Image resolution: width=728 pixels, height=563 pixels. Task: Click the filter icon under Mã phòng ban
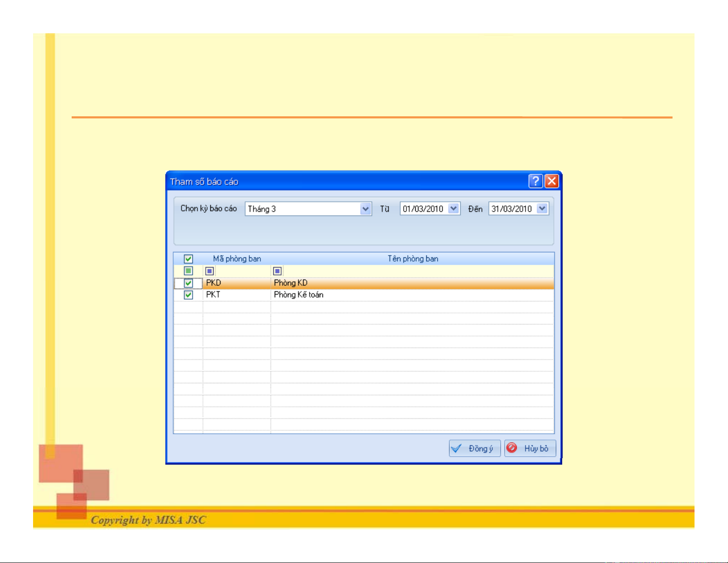click(x=209, y=271)
